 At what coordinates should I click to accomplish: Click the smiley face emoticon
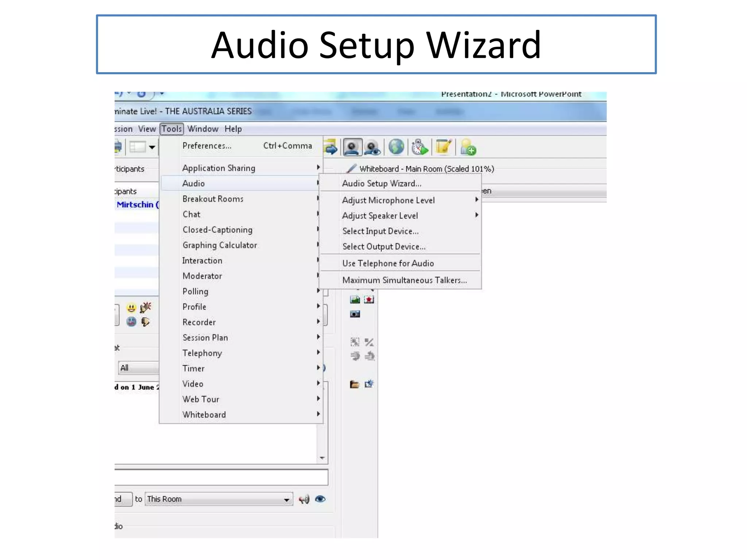pos(131,308)
